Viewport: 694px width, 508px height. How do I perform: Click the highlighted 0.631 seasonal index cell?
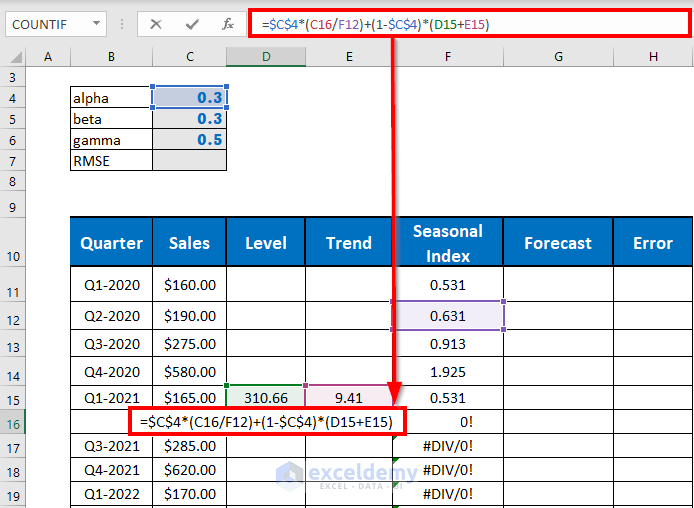(x=448, y=315)
